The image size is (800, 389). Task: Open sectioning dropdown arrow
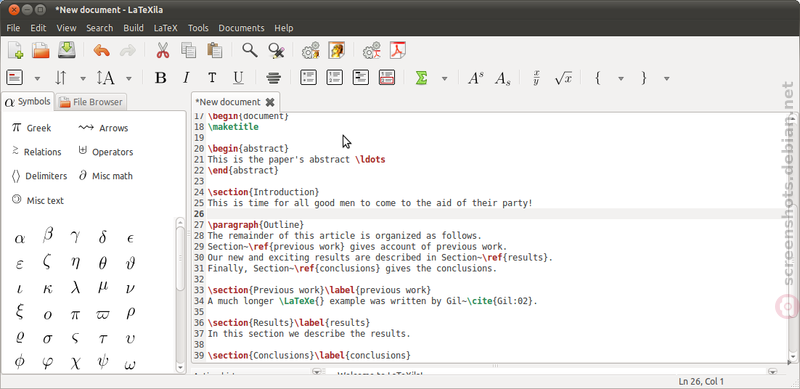37,79
